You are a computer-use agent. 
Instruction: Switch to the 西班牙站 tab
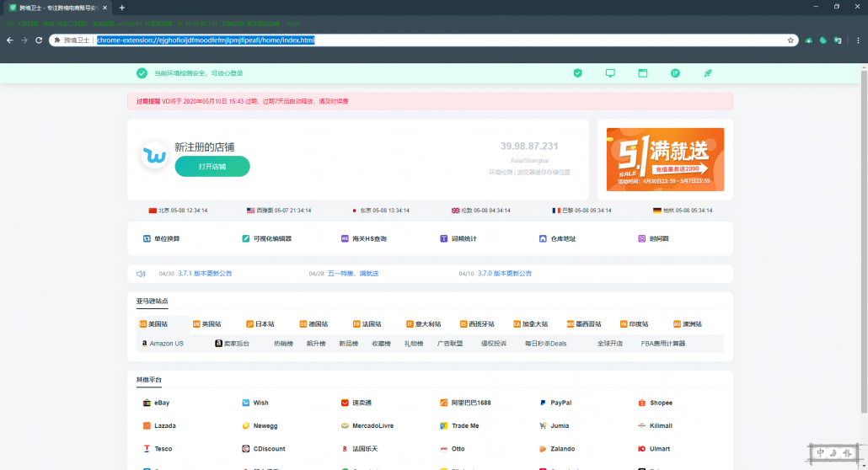point(477,323)
